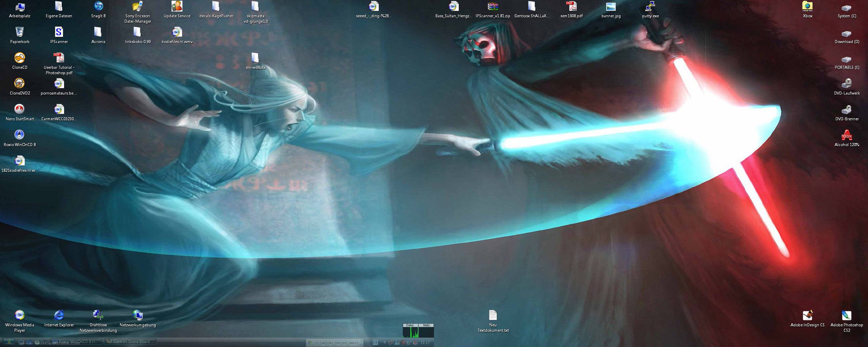Launch Adobe Photoshop CS2 shortcut
868x347 pixels.
point(847,321)
